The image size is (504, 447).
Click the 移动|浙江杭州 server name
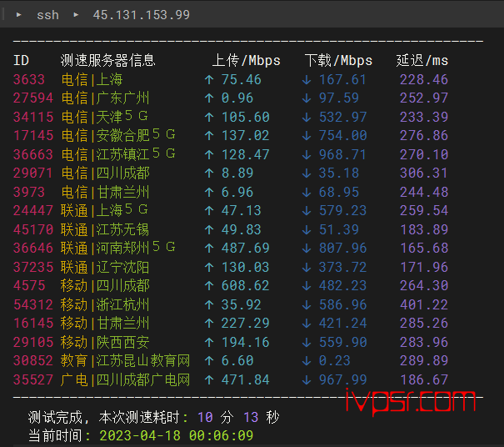coord(105,304)
